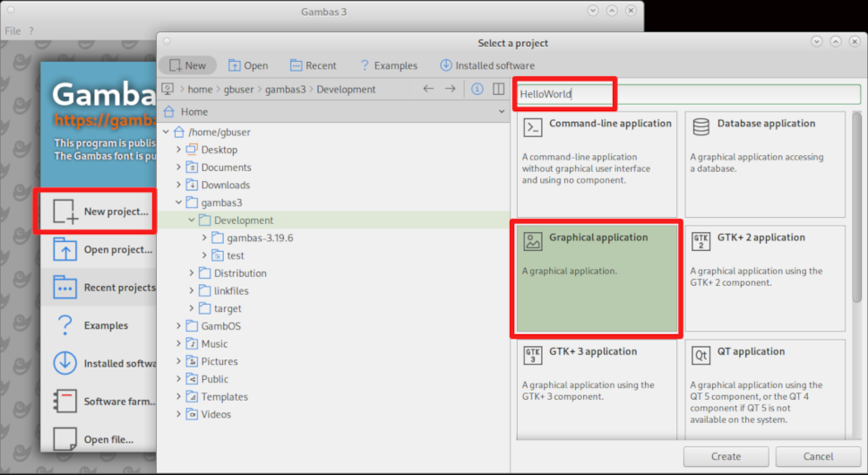Collapse the gambas3 folder node
Viewport: 868px width, 475px height.
coord(178,203)
